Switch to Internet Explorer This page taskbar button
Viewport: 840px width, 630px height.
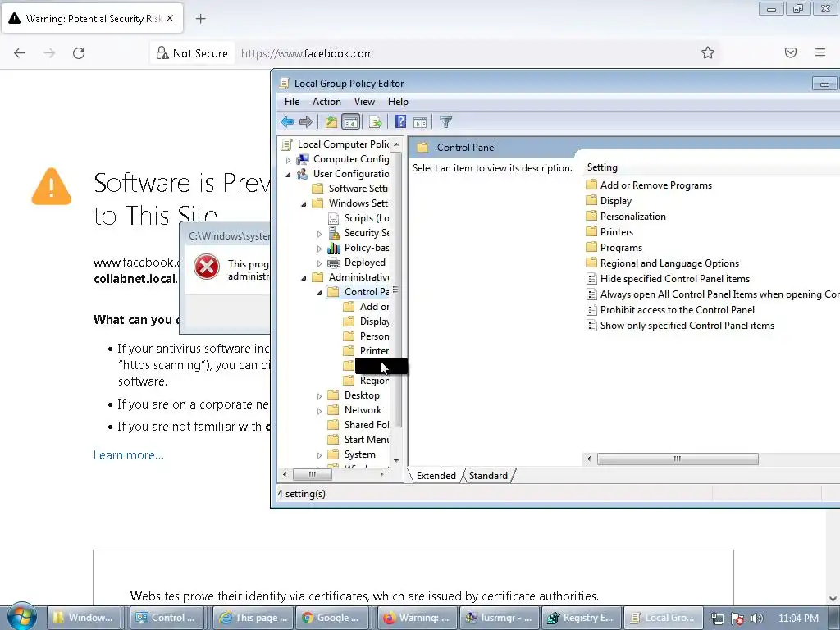[254, 618]
